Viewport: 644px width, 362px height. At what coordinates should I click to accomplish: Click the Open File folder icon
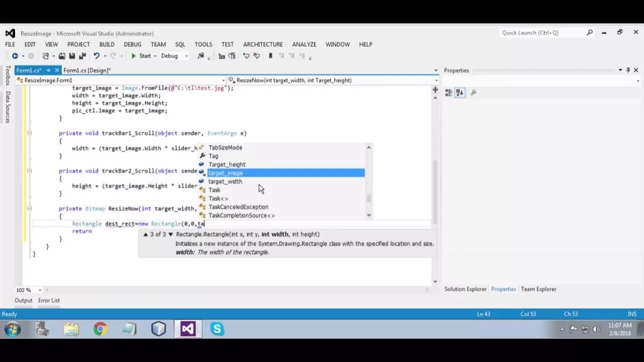point(62,56)
